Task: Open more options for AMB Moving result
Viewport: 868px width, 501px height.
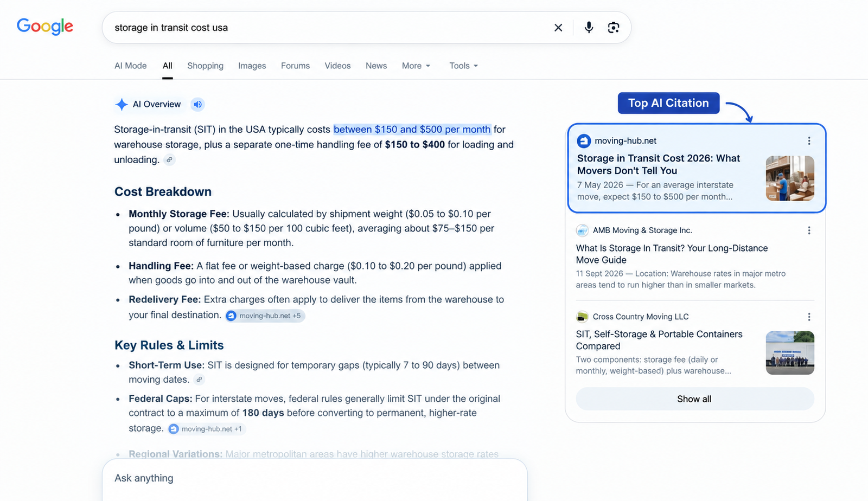Action: click(809, 230)
